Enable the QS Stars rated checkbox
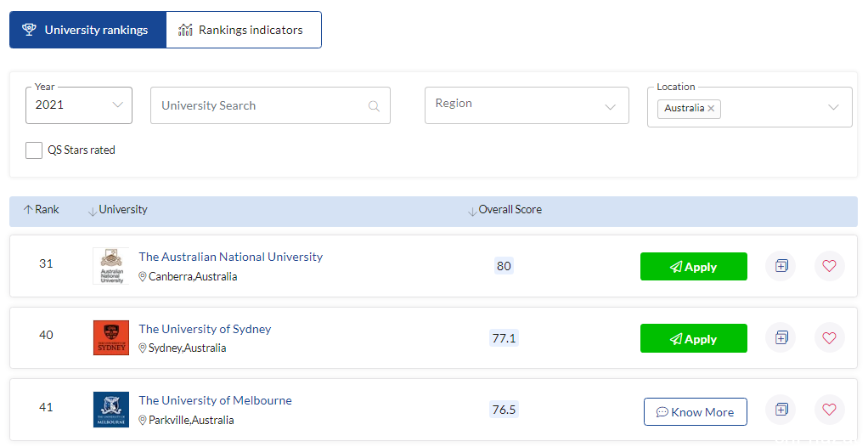 click(x=34, y=150)
